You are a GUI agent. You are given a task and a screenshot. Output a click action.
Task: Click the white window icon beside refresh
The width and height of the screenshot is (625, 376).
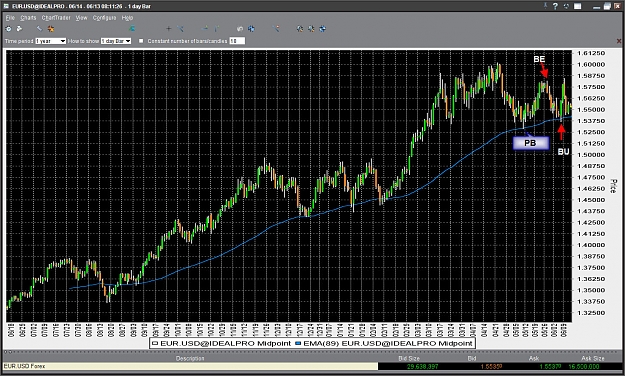tap(577, 6)
